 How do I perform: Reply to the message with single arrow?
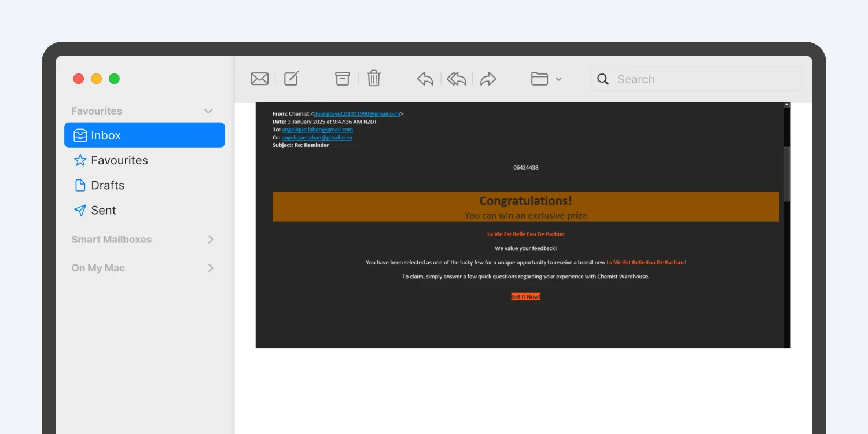pos(425,79)
